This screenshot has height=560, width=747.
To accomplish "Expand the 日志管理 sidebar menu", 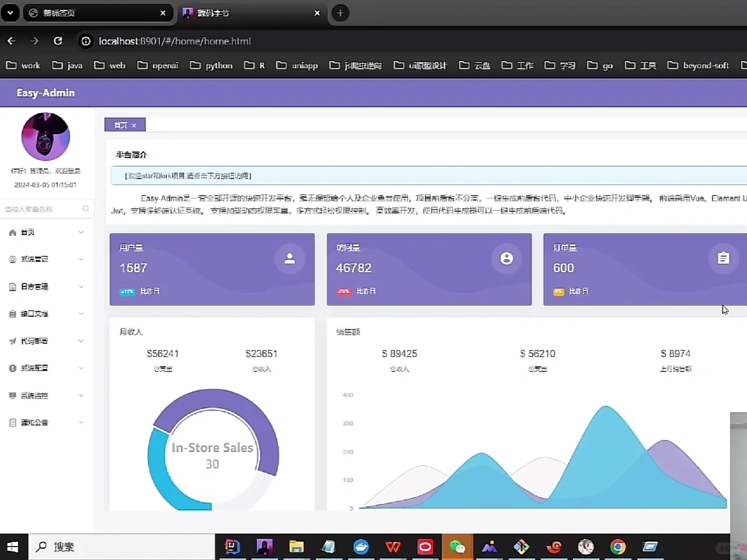I will click(x=47, y=286).
